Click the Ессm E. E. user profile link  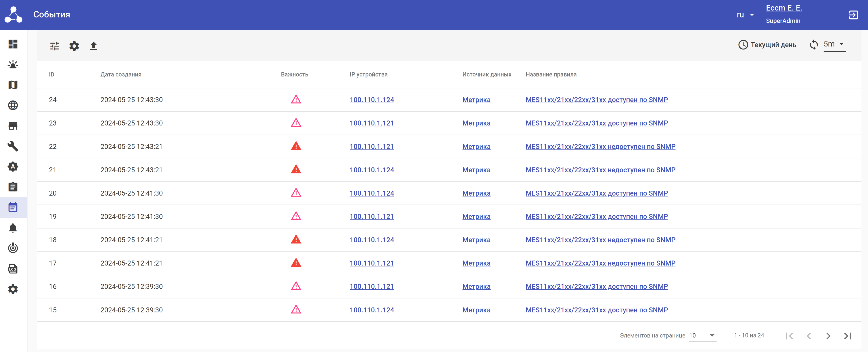[784, 8]
